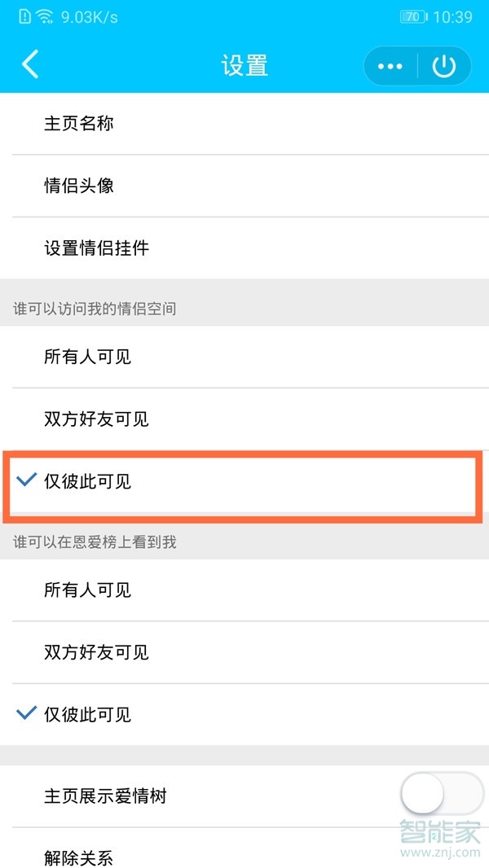Tap the 设置 title in header

coord(244,65)
